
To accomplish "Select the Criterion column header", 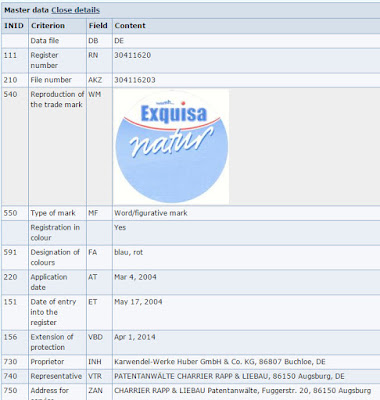I will (x=48, y=26).
